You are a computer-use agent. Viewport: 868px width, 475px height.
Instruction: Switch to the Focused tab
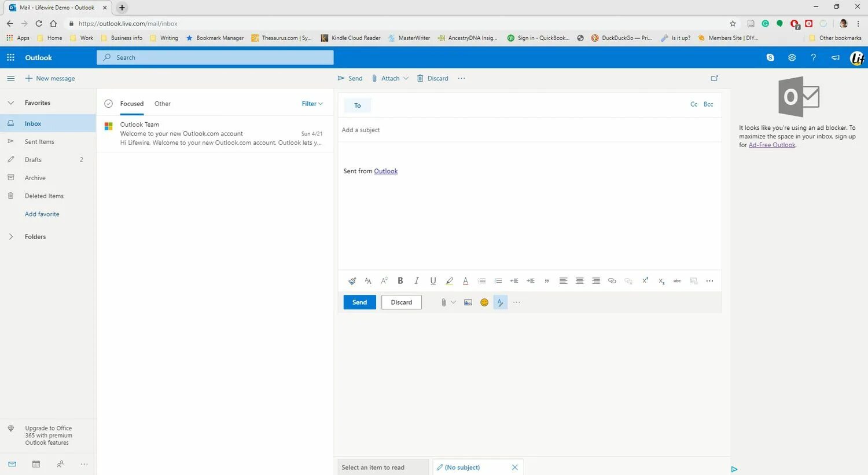pyautogui.click(x=132, y=104)
